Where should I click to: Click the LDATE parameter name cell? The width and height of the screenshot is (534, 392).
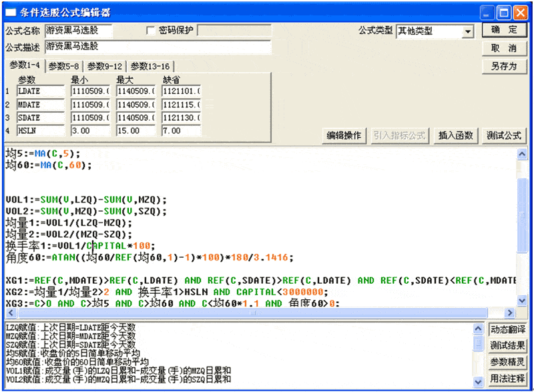[39, 91]
